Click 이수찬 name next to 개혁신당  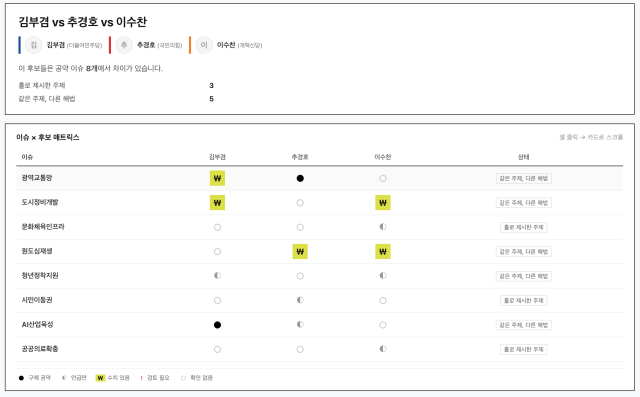(226, 45)
